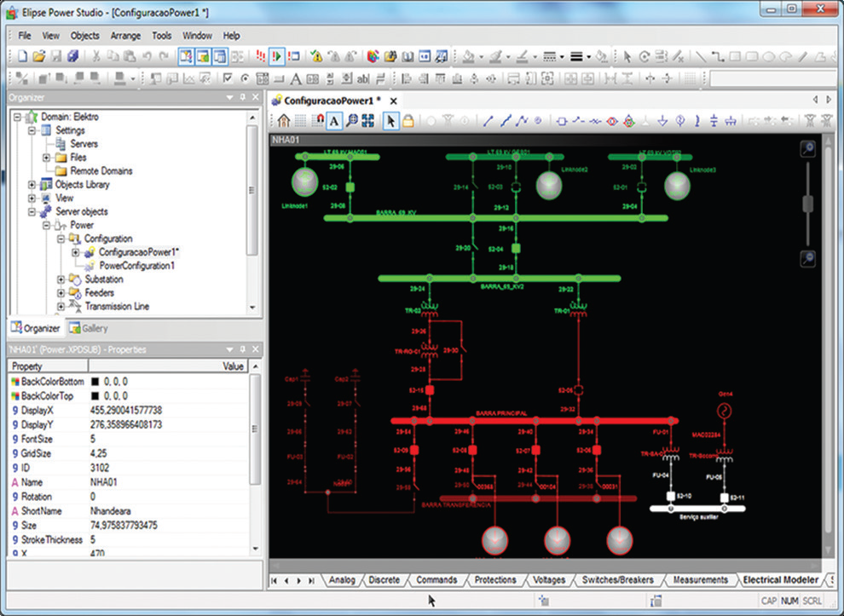The image size is (844, 616).
Task: Select the arrow pointer tool in main toolbar
Action: (x=627, y=56)
